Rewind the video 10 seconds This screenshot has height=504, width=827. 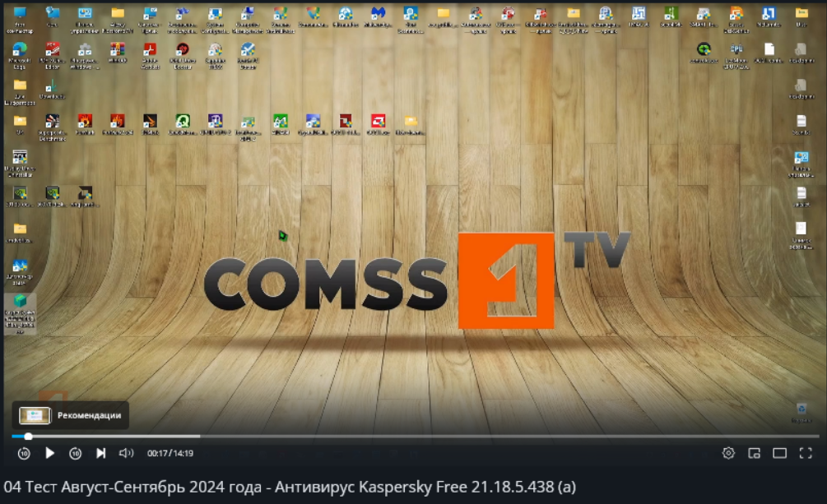click(x=24, y=453)
